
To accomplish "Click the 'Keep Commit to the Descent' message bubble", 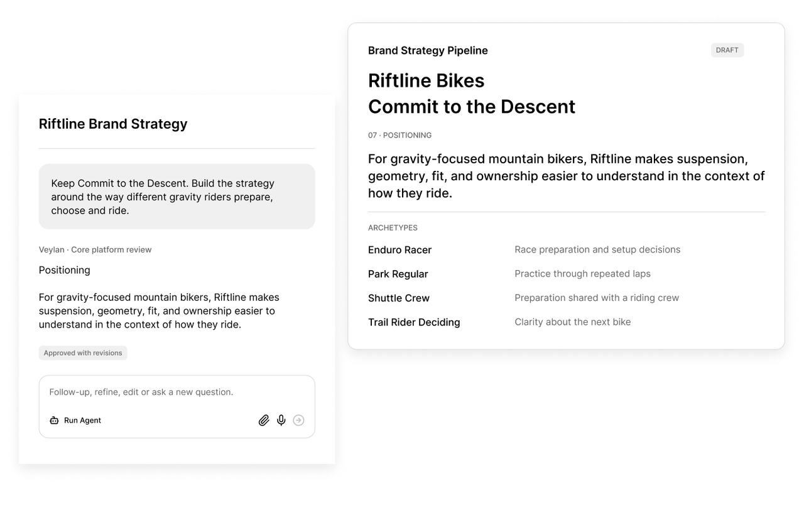I will pos(177,197).
